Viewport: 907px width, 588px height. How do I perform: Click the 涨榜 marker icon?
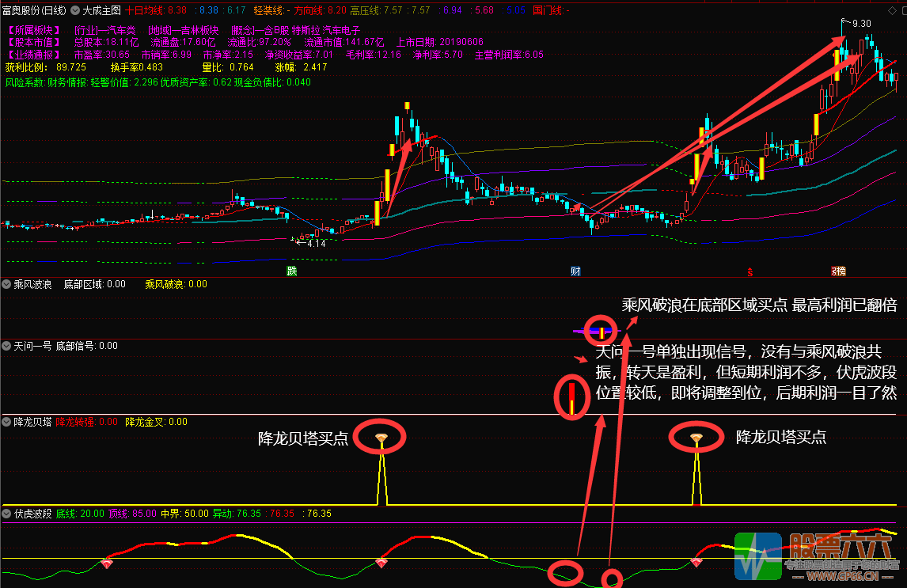(x=837, y=271)
